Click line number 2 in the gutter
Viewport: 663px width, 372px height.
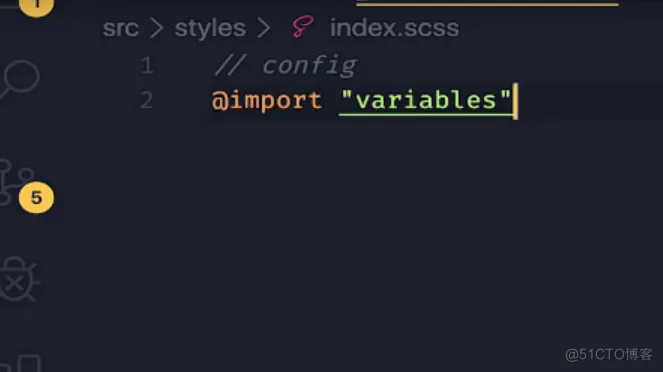coord(147,101)
